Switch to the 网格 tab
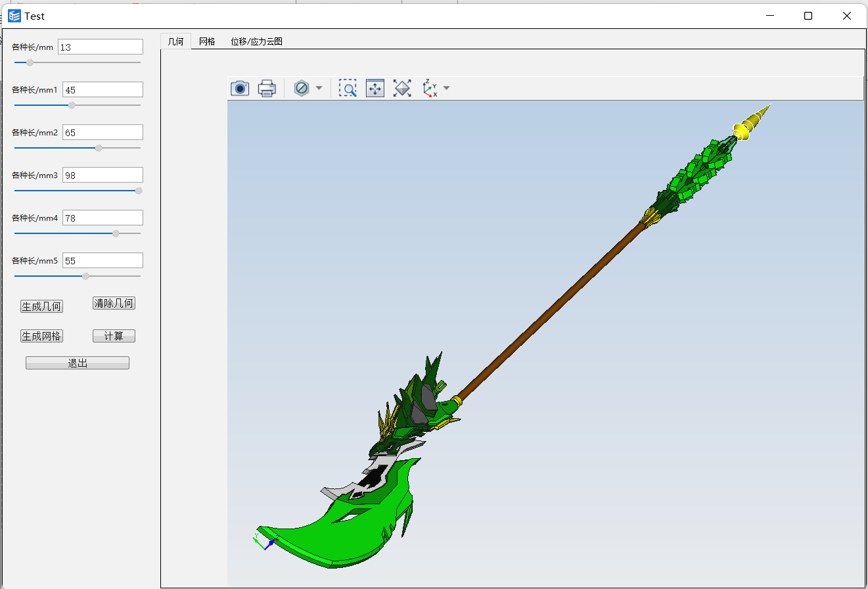868x589 pixels. pyautogui.click(x=207, y=41)
